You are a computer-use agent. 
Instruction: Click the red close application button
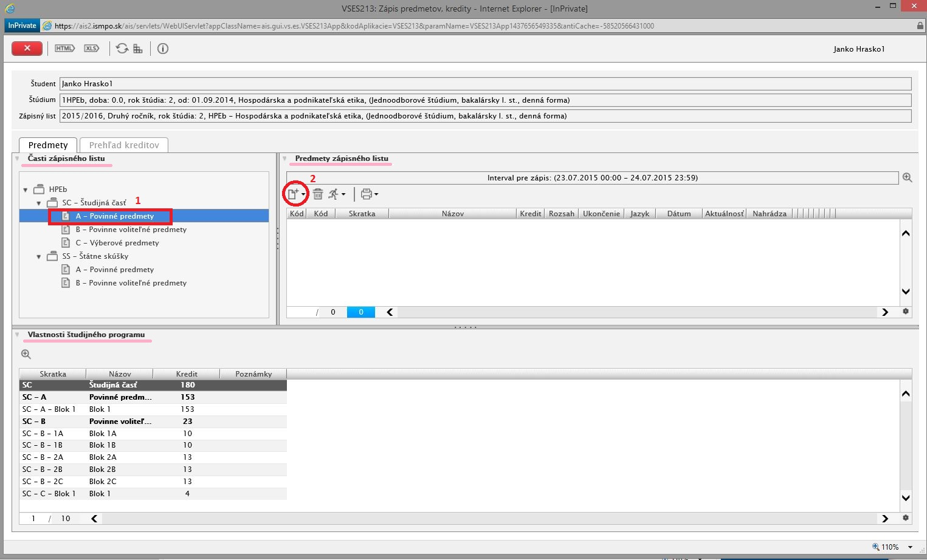tap(27, 49)
